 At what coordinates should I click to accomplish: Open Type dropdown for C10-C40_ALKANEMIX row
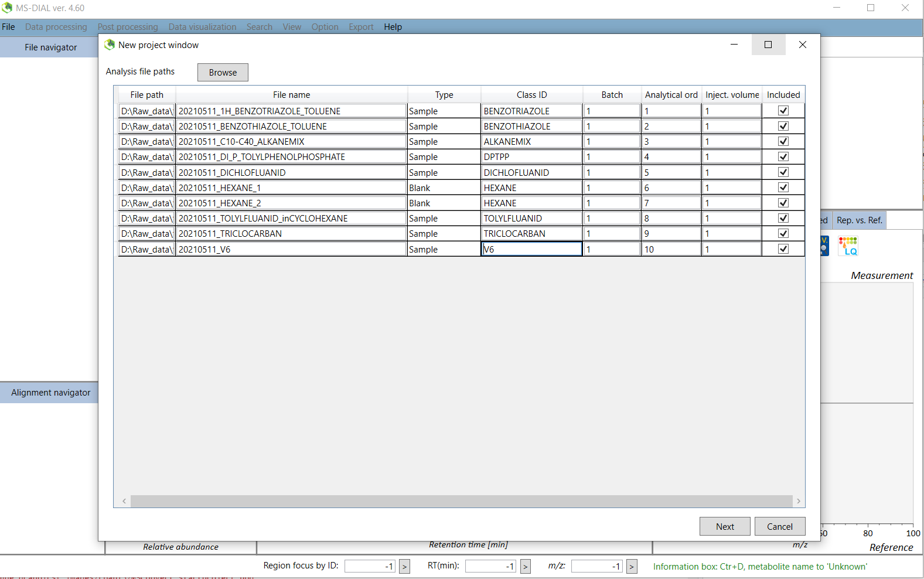(x=444, y=141)
